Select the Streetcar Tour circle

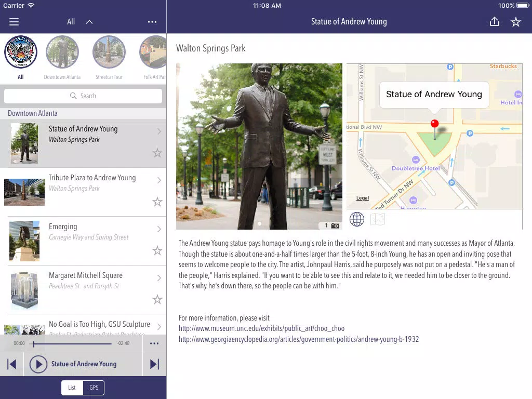coord(109,52)
